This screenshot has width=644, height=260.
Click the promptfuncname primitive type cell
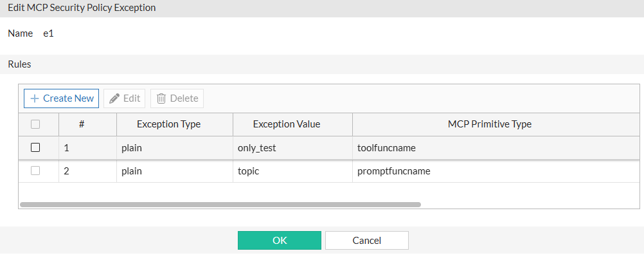[x=393, y=171]
